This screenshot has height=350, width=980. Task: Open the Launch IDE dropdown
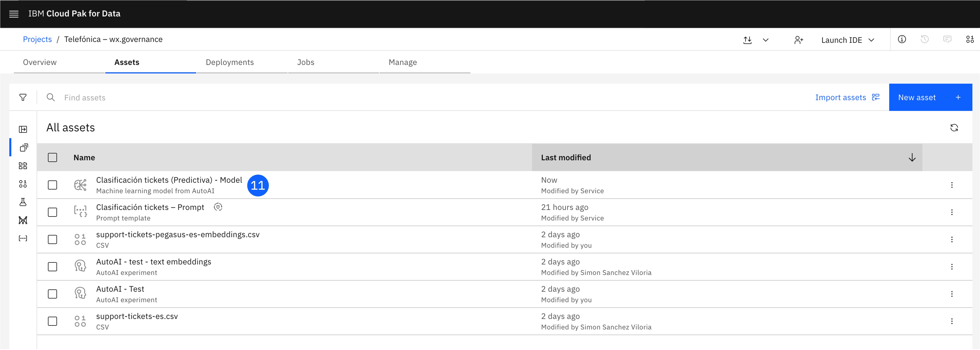pos(848,40)
